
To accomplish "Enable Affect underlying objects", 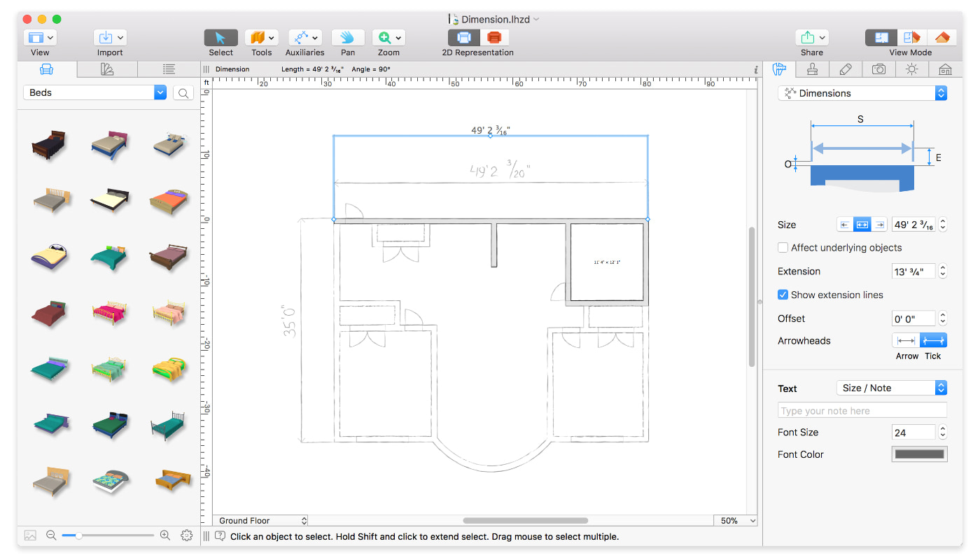I will click(x=783, y=248).
